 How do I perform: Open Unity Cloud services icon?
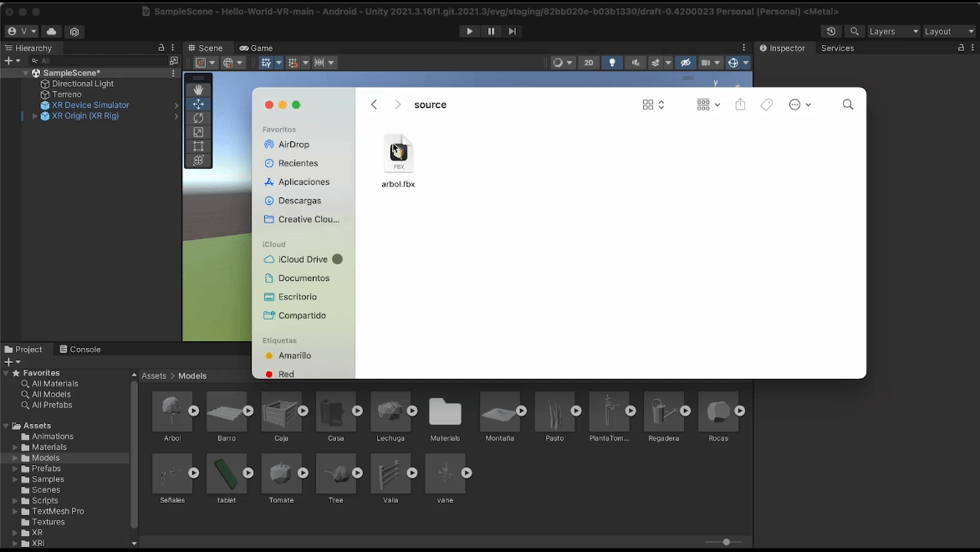[52, 32]
